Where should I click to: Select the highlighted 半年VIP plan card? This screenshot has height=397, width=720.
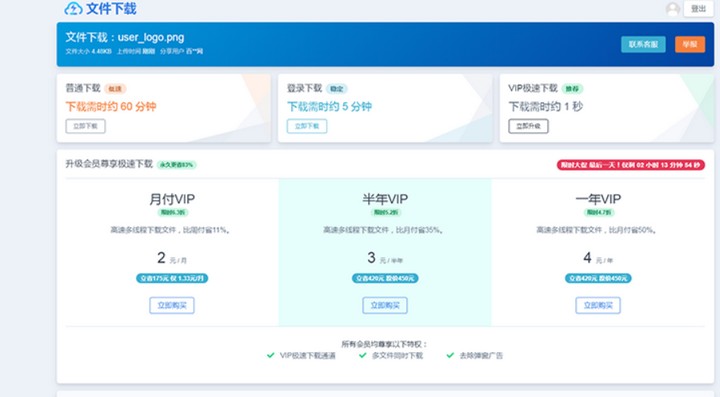click(x=385, y=252)
